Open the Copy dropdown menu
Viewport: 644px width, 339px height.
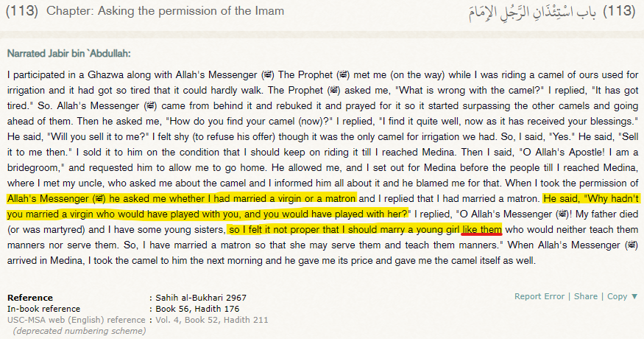[617, 296]
